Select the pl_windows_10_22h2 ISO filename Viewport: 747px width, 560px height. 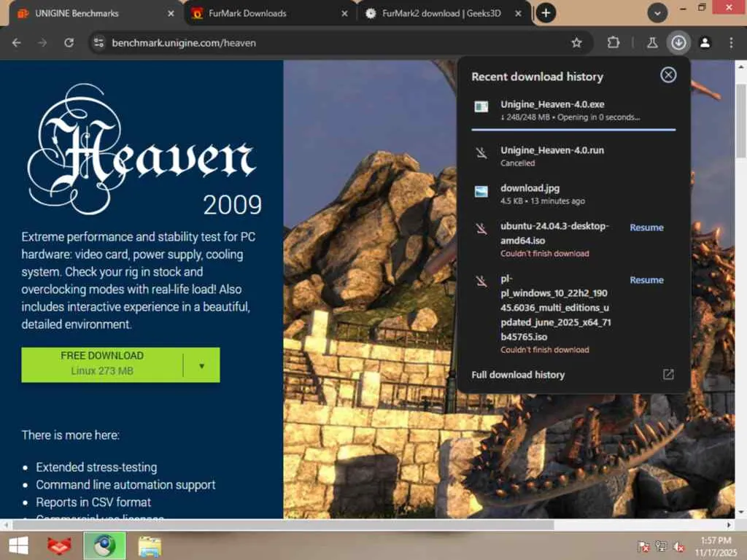click(555, 308)
